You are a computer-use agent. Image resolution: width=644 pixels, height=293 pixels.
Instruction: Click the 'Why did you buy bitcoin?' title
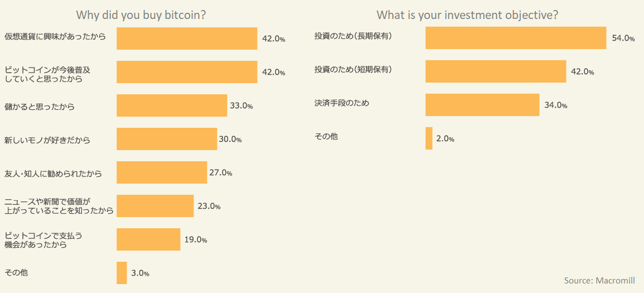tap(141, 15)
